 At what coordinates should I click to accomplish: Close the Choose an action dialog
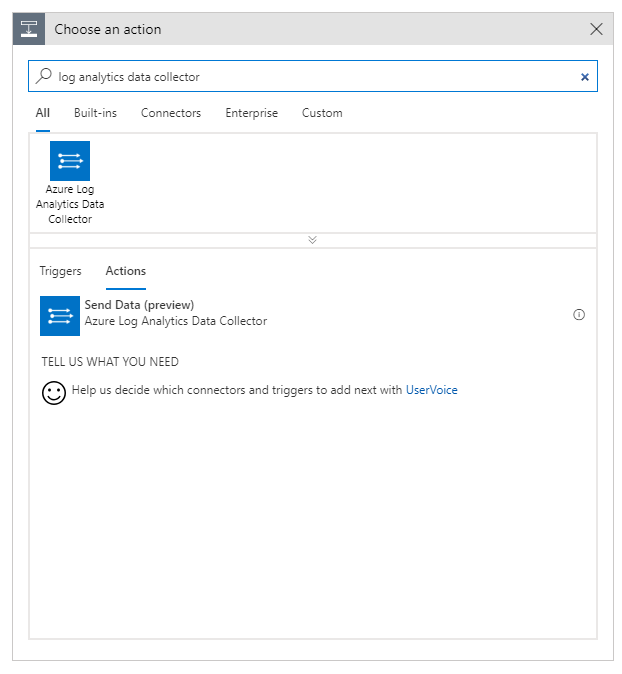596,29
